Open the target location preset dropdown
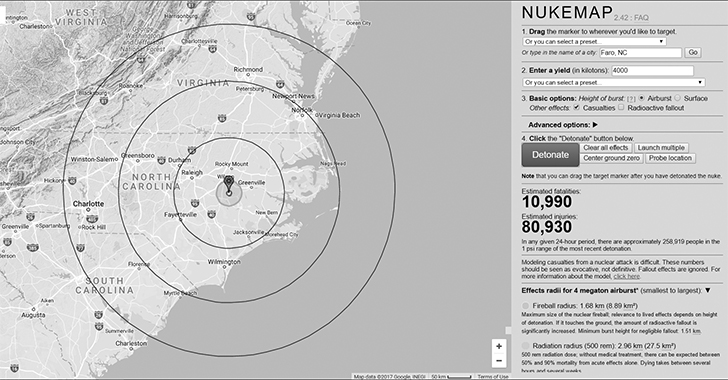 [x=594, y=42]
